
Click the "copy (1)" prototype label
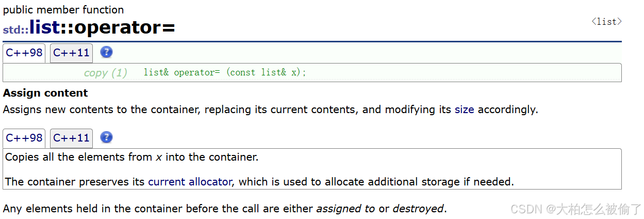point(105,73)
